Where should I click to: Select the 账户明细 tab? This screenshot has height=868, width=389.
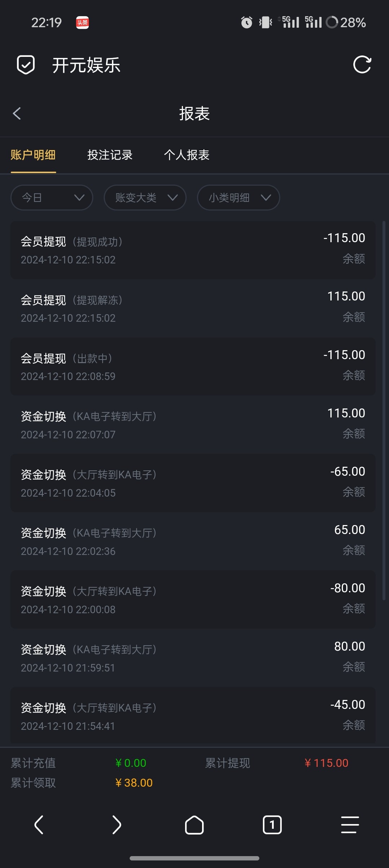coord(33,155)
